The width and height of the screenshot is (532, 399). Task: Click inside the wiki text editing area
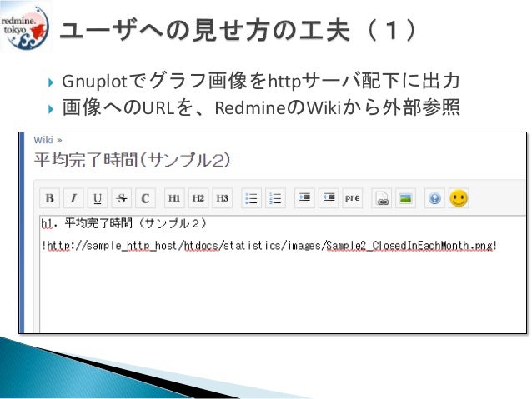click(283, 274)
